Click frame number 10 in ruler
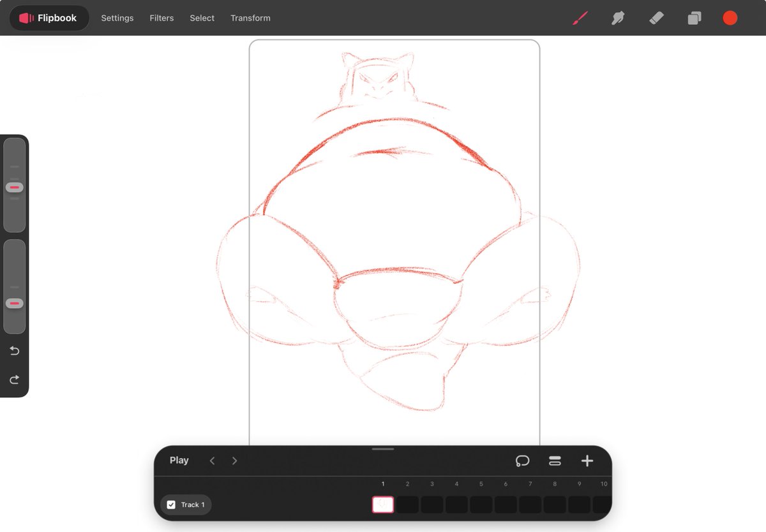This screenshot has width=766, height=532. tap(604, 484)
